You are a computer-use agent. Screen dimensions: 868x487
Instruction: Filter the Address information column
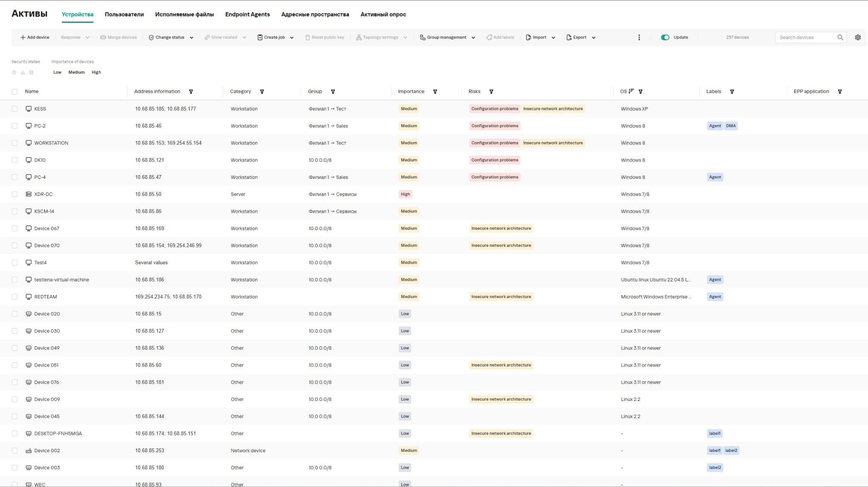(191, 92)
